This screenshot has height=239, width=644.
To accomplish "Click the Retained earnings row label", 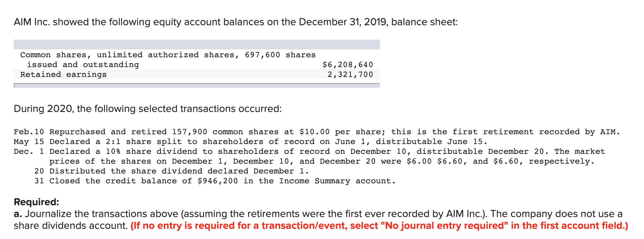I will 63,75.
